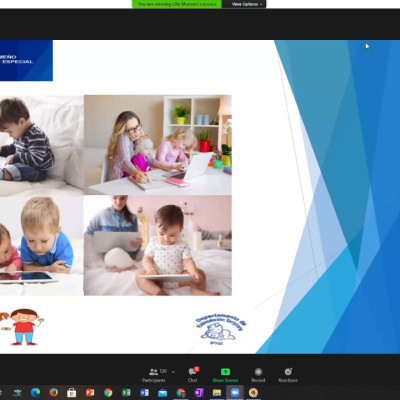This screenshot has width=400, height=400.
Task: Open OneNote from the taskbar
Action: pyautogui.click(x=199, y=393)
